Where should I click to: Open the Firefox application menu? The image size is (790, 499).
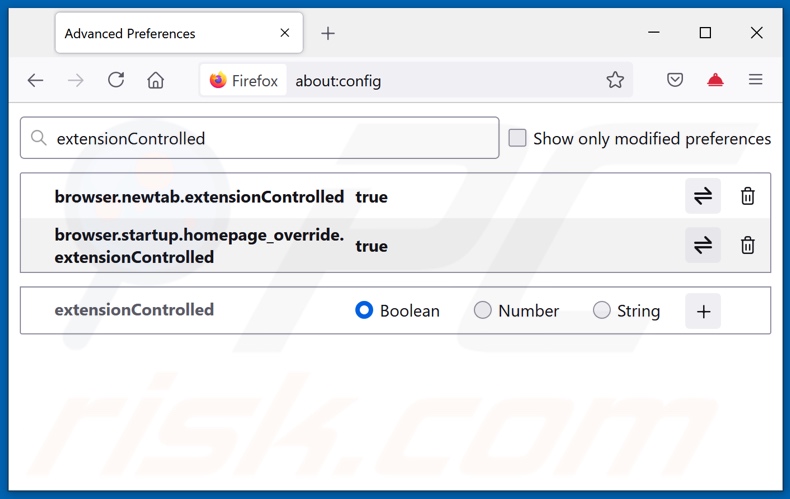(x=755, y=80)
